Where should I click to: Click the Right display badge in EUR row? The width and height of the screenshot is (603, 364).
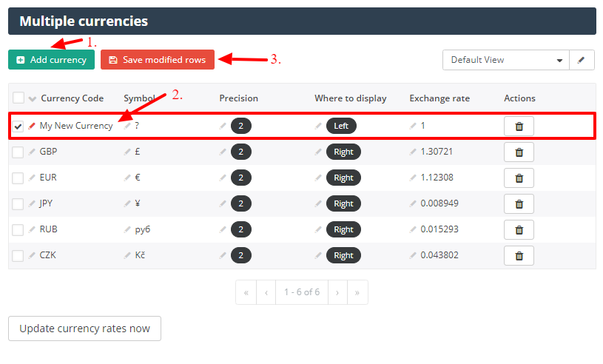click(x=343, y=178)
